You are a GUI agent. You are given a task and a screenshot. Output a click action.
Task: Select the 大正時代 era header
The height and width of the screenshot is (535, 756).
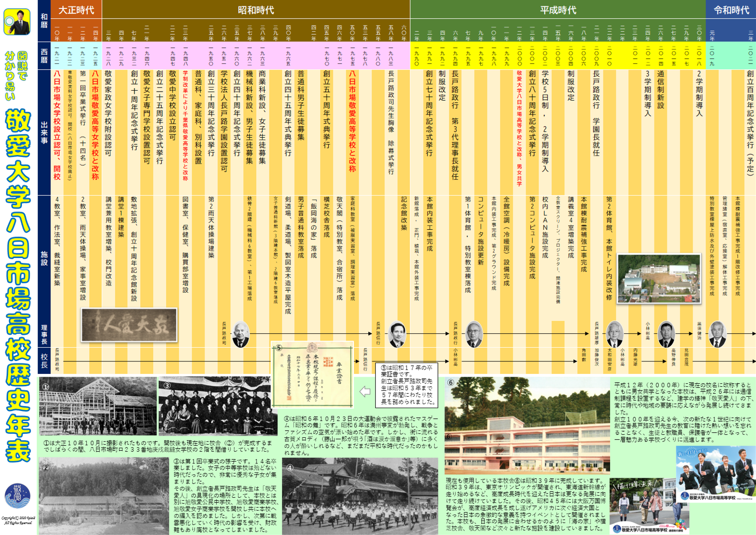point(76,10)
